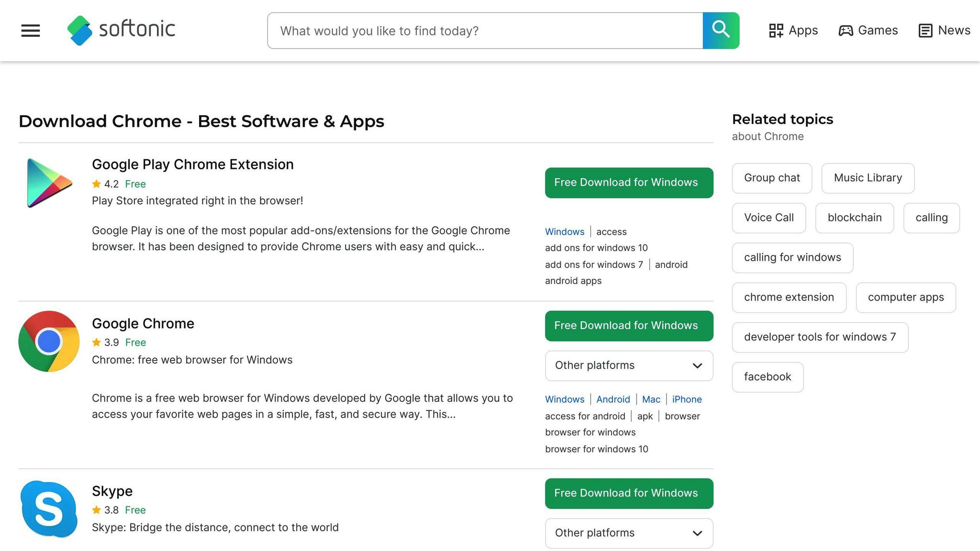The image size is (980, 551).
Task: Click the Games controller icon
Action: (x=846, y=31)
